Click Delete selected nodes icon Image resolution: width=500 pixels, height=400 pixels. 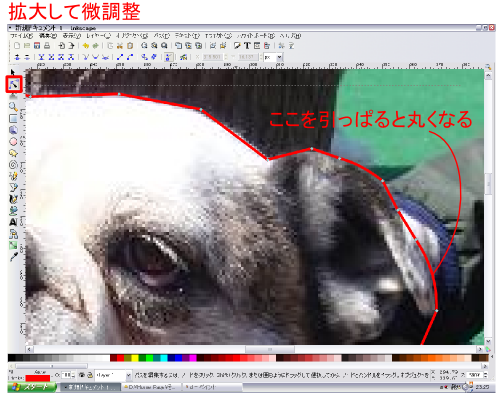[x=27, y=57]
